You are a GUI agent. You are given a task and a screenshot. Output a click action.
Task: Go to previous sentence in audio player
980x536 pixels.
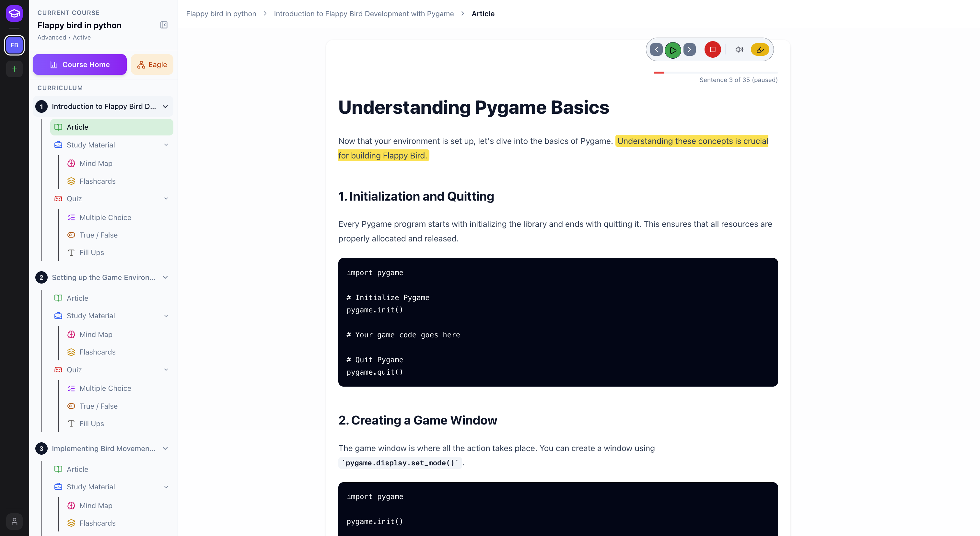tap(656, 50)
